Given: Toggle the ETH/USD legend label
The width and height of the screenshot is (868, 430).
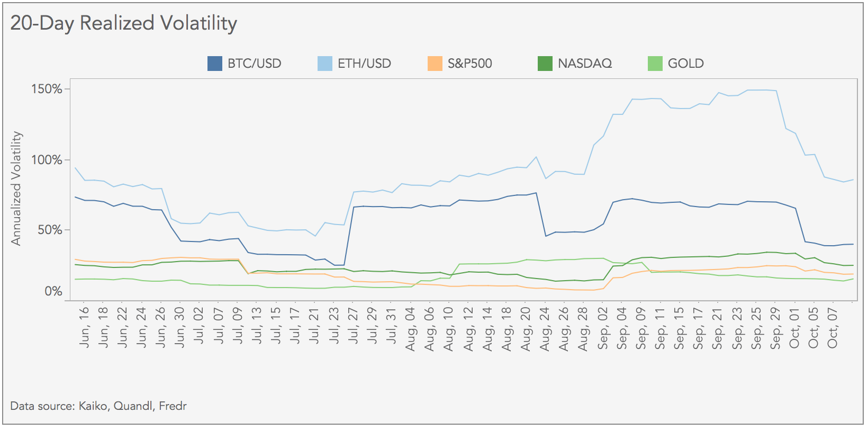Looking at the screenshot, I should tap(364, 64).
